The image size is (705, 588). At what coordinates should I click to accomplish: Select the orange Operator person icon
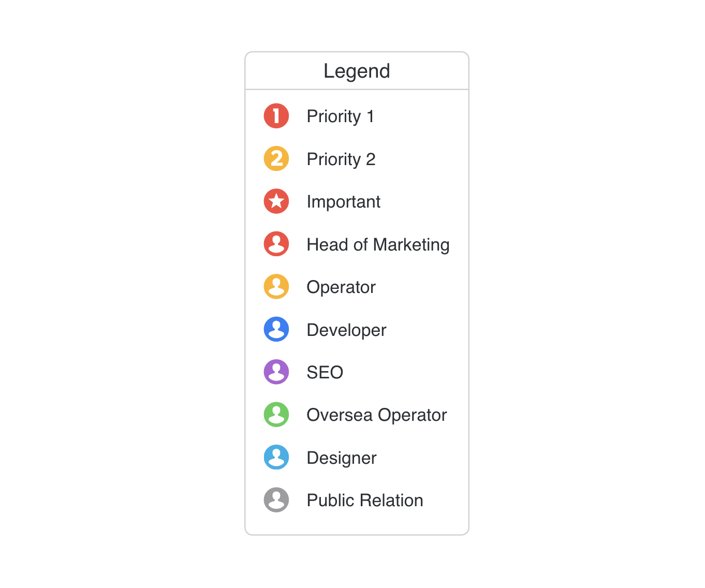(x=276, y=287)
